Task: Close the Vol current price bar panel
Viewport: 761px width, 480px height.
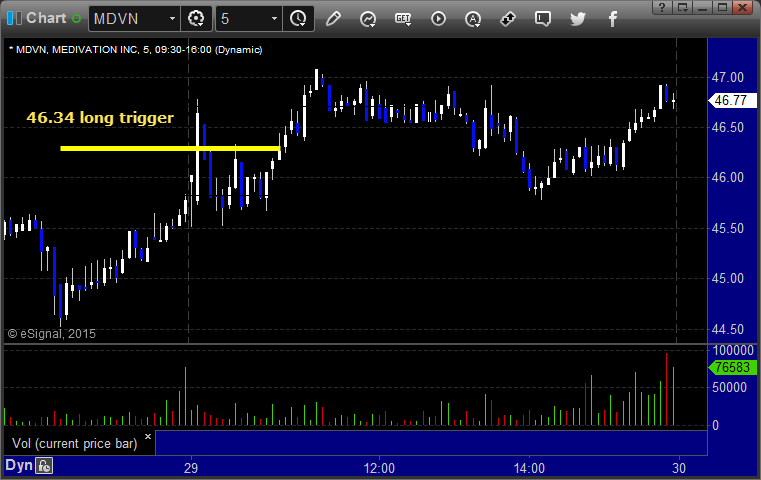Action: click(148, 436)
